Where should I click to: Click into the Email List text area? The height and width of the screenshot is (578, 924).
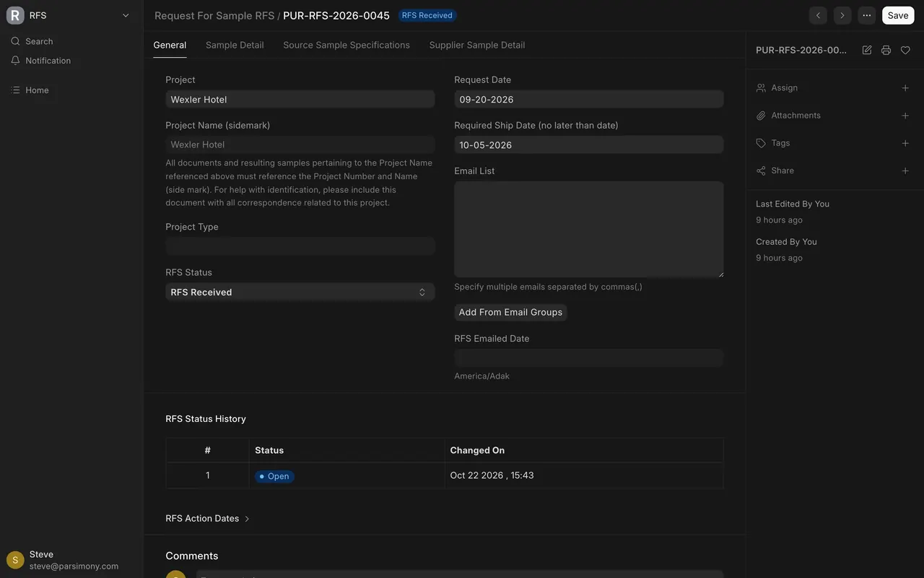tap(589, 229)
